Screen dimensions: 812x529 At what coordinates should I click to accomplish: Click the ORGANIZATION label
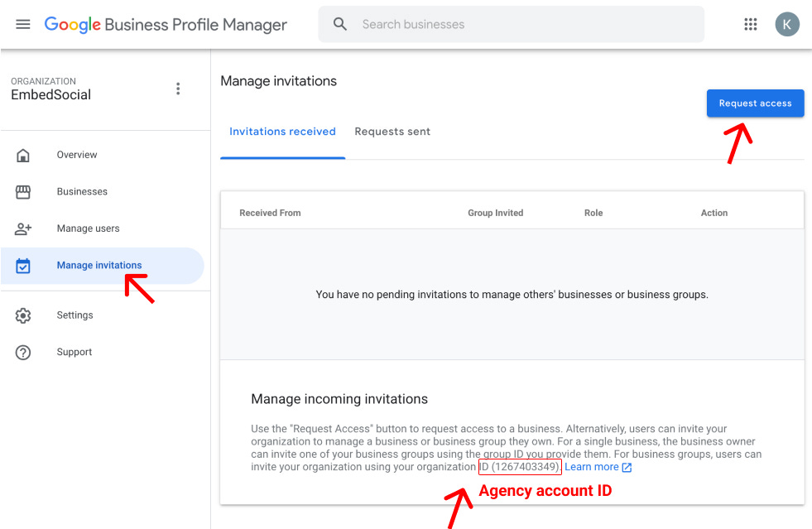coord(44,81)
